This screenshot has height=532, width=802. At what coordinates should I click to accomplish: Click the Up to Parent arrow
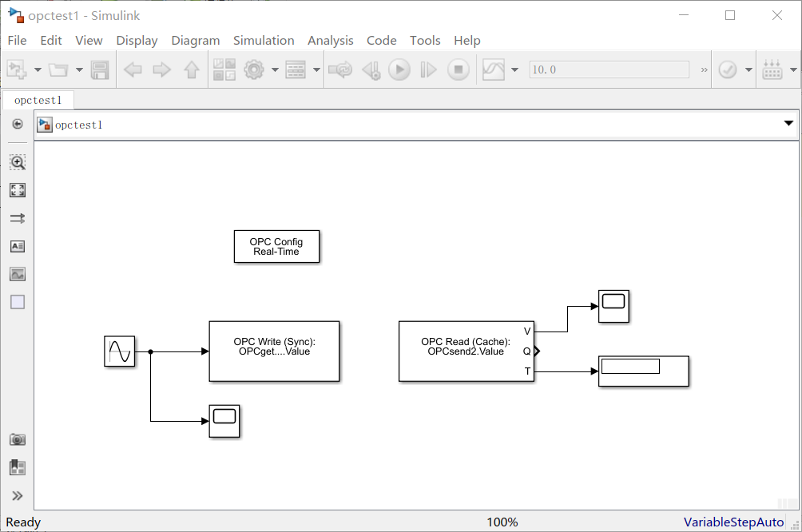192,69
